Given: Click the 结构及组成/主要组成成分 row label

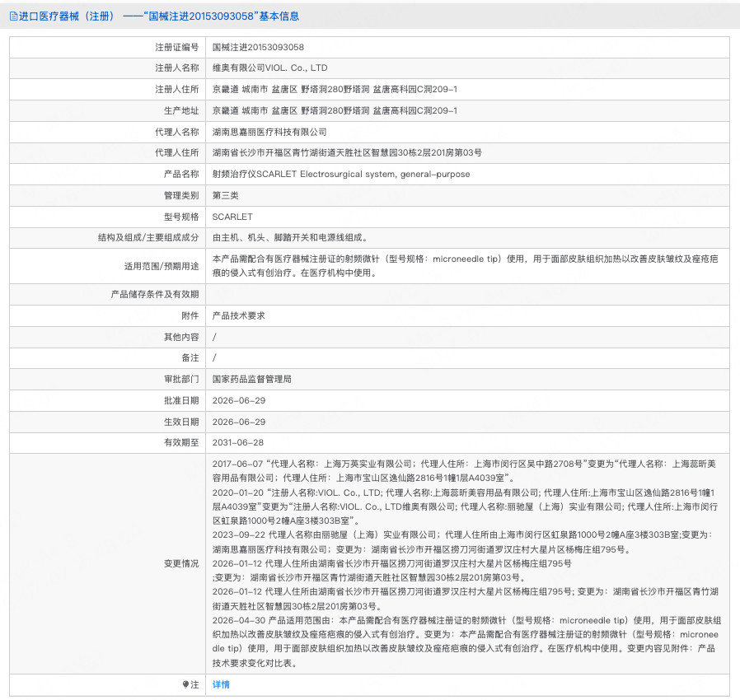Looking at the screenshot, I should tap(148, 237).
